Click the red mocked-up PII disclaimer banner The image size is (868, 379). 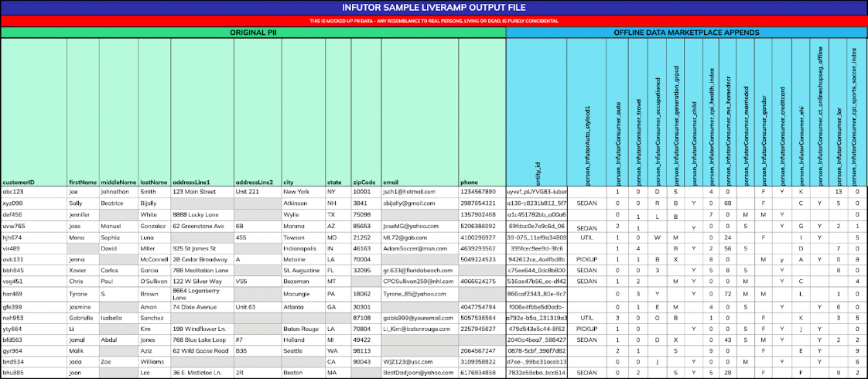pyautogui.click(x=434, y=20)
